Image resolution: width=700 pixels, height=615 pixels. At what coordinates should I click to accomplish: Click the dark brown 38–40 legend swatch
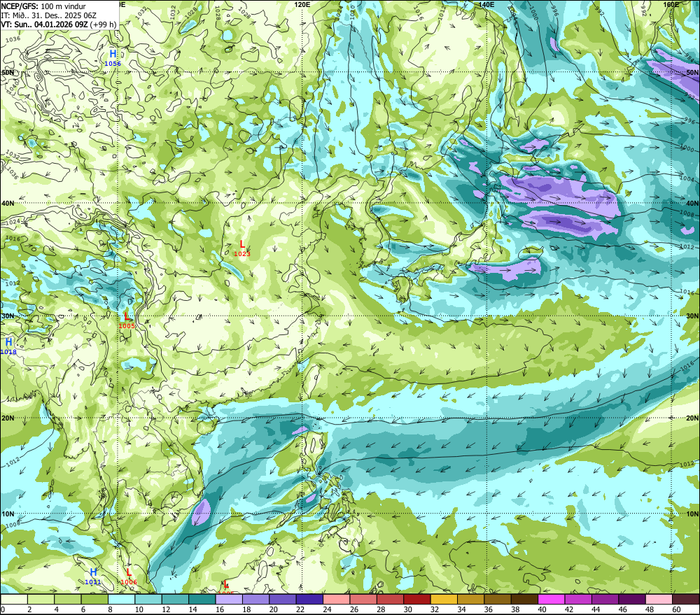coord(524,599)
